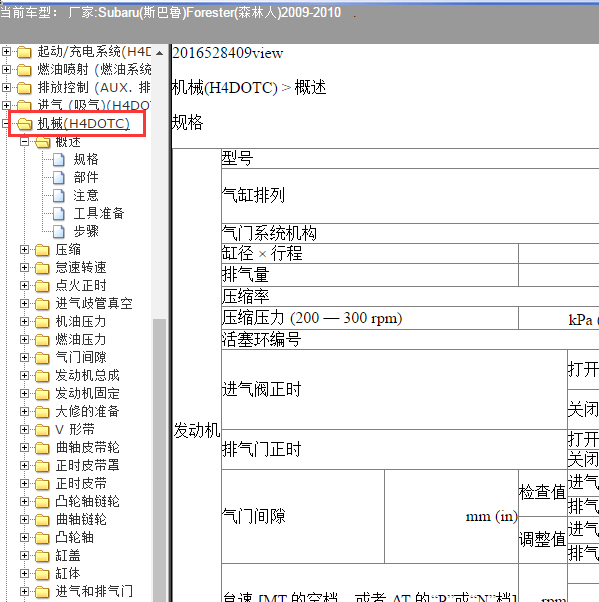Expand the 发动机总成 folder
The image size is (599, 602).
click(x=24, y=375)
